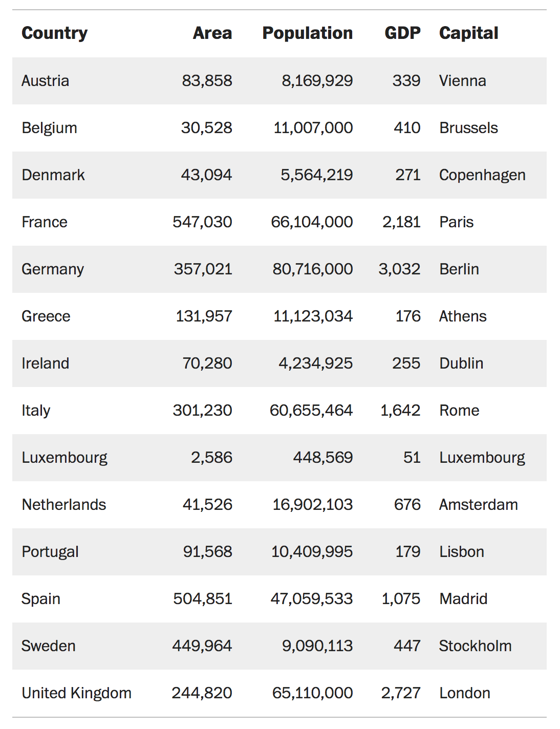The height and width of the screenshot is (729, 560).
Task: Click Italy's population value 60,655,464
Action: click(x=311, y=411)
